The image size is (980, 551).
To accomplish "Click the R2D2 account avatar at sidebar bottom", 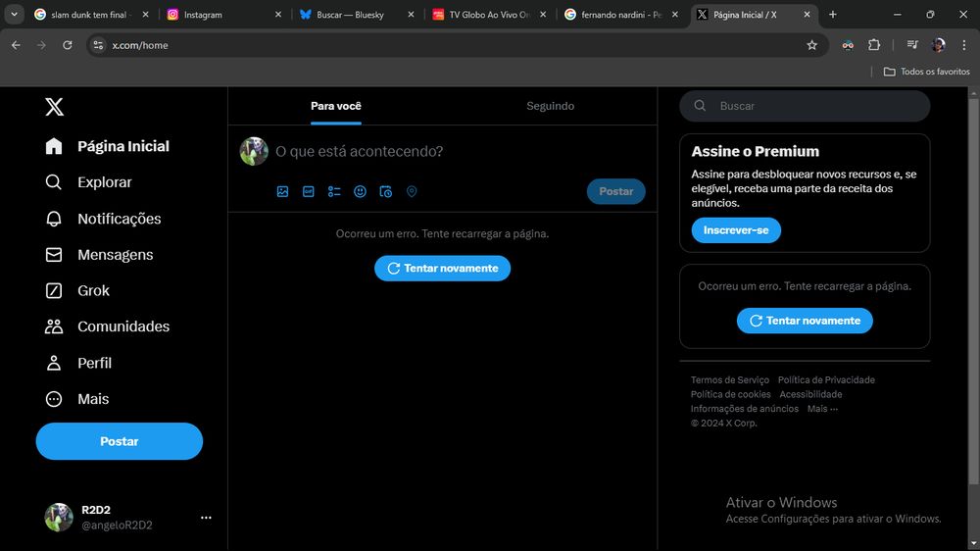I will pos(59,518).
